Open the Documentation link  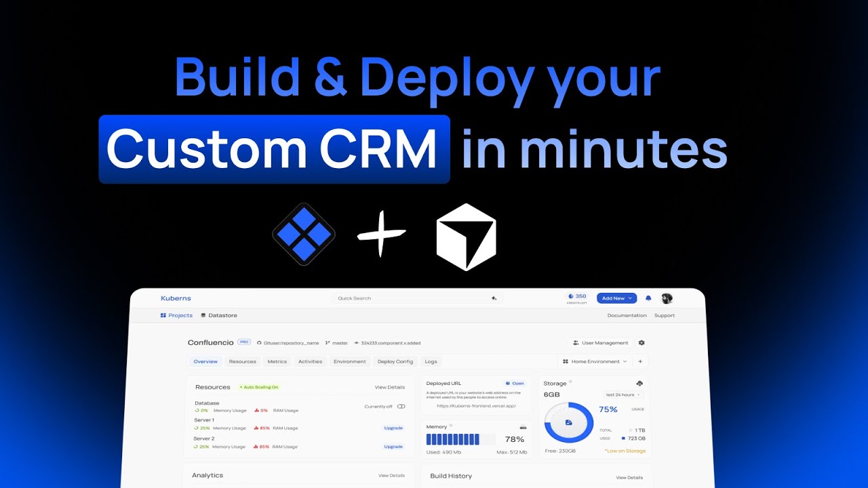click(x=627, y=315)
